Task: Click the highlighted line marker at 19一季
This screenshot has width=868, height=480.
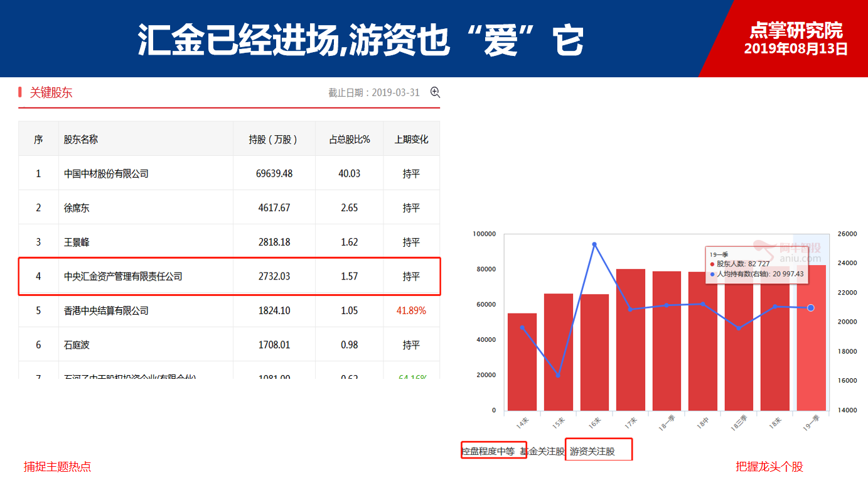Action: pos(811,308)
